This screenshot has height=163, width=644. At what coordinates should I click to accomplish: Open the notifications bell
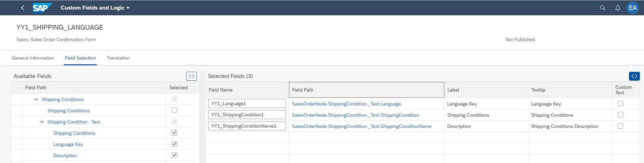pyautogui.click(x=617, y=8)
